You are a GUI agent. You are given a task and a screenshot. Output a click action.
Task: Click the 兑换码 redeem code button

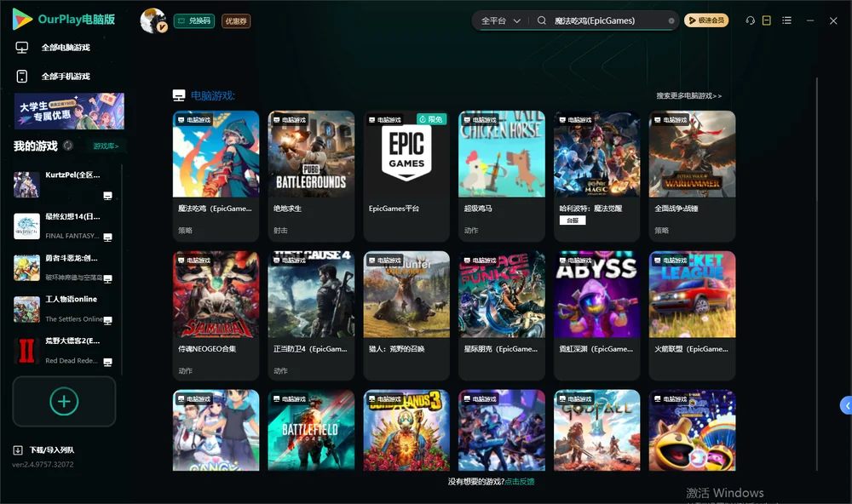[194, 20]
